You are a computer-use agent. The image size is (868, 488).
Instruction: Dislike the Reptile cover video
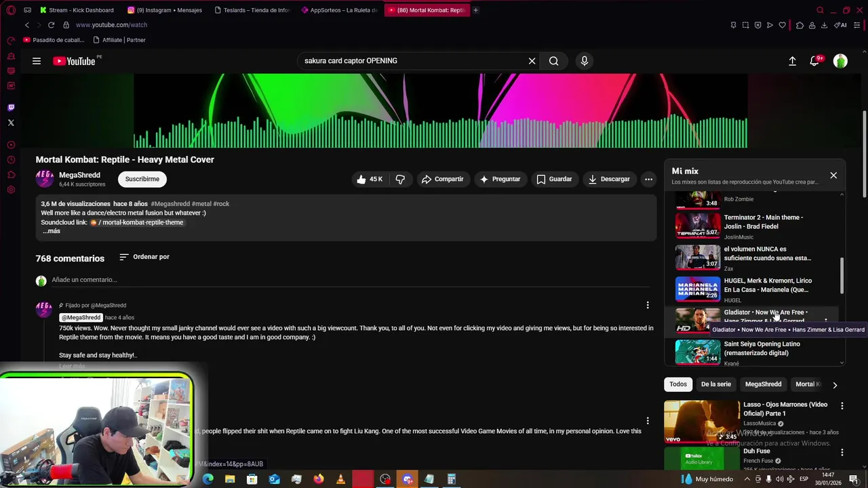pyautogui.click(x=400, y=179)
